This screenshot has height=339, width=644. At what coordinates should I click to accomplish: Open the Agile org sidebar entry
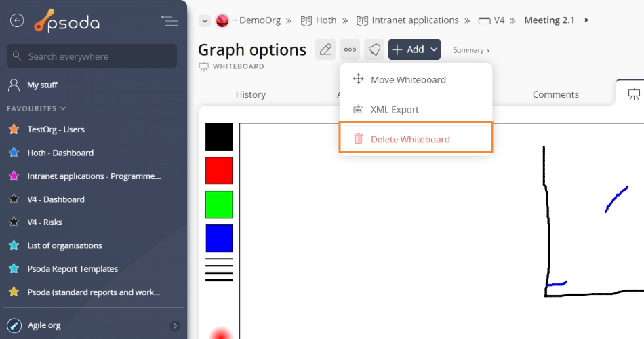pyautogui.click(x=44, y=325)
